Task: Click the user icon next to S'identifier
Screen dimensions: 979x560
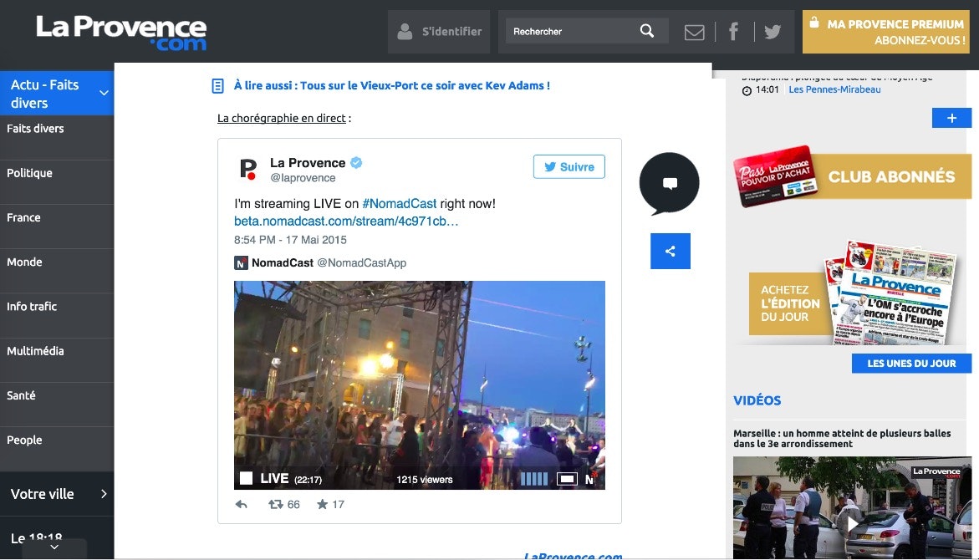Action: (405, 31)
